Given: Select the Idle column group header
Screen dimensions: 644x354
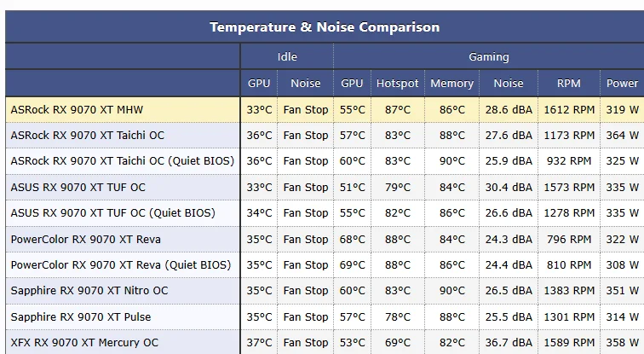Looking at the screenshot, I should click(x=287, y=57).
